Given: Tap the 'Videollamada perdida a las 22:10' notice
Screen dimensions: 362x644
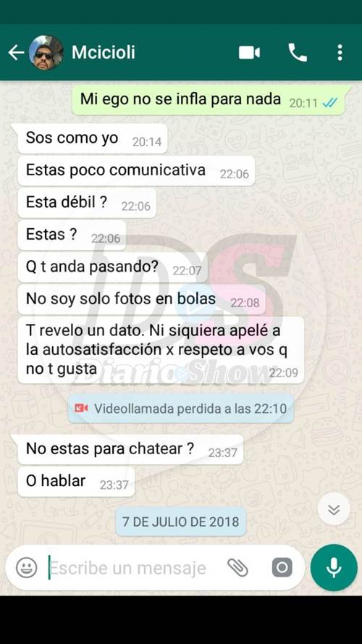Looking at the screenshot, I should tap(180, 409).
